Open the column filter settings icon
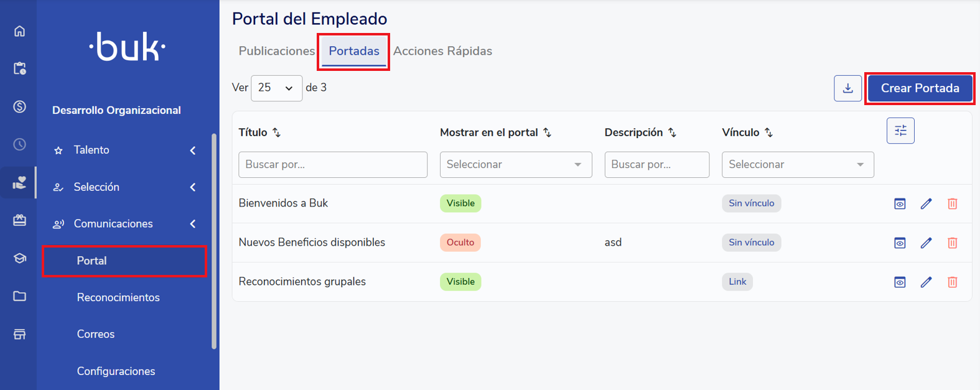The height and width of the screenshot is (390, 980). click(900, 131)
